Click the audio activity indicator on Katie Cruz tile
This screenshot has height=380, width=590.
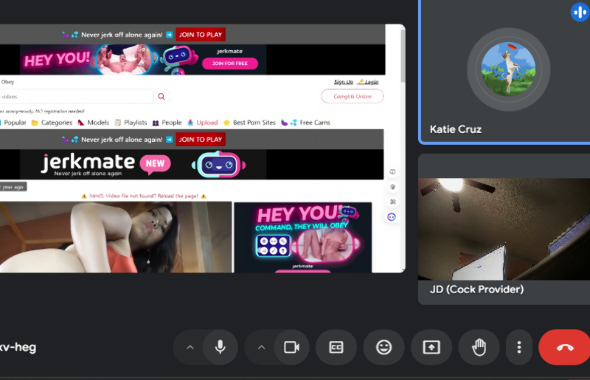pos(580,12)
